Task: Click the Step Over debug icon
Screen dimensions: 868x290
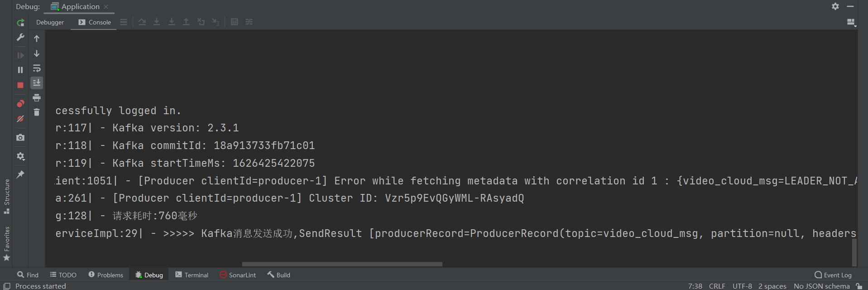Action: (x=142, y=22)
